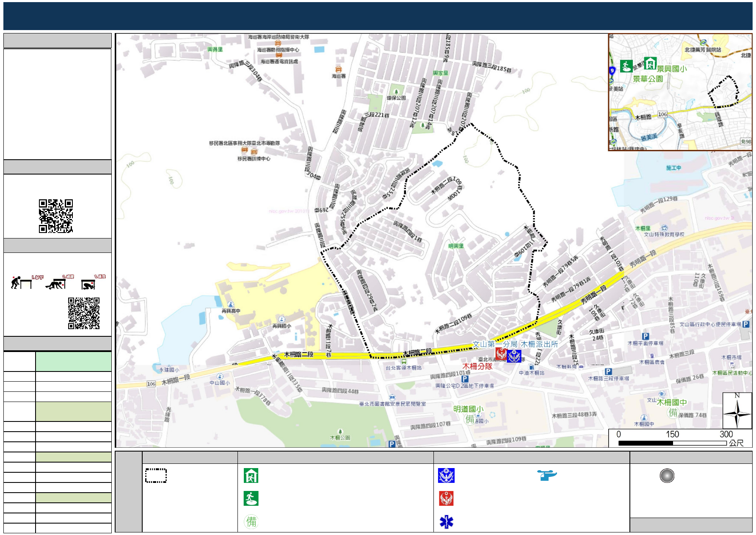The image size is (756, 535).
Task: Click the inset overview map thumbnail
Action: tap(680, 92)
